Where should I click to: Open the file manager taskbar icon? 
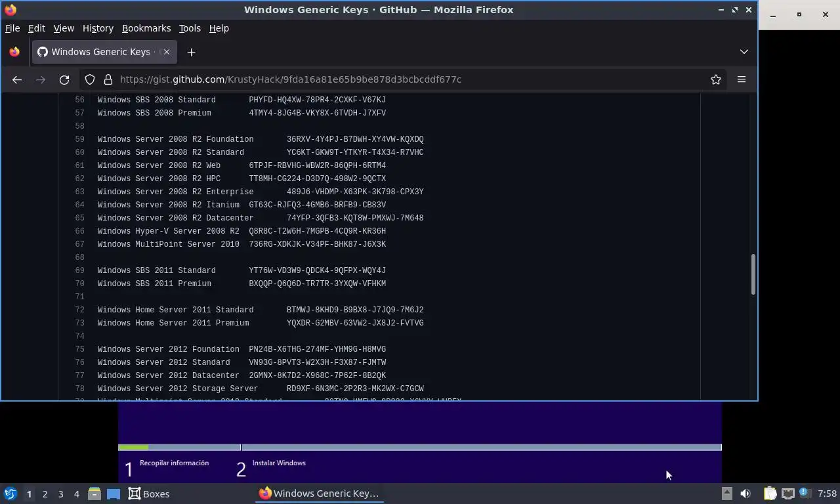coord(94,493)
